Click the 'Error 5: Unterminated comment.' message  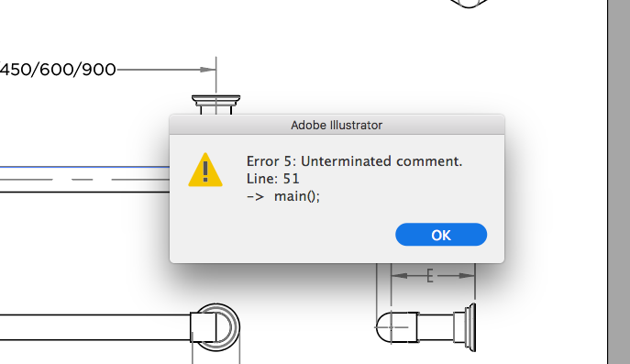(x=354, y=161)
